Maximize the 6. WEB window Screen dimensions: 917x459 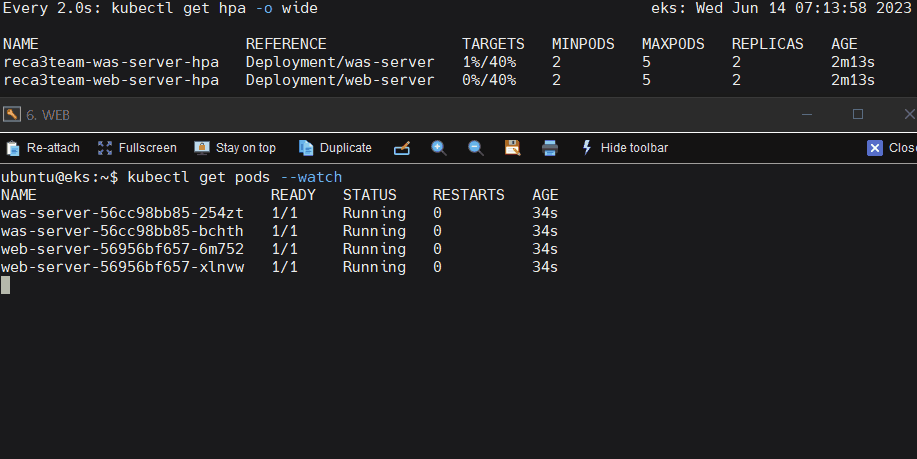pos(858,114)
